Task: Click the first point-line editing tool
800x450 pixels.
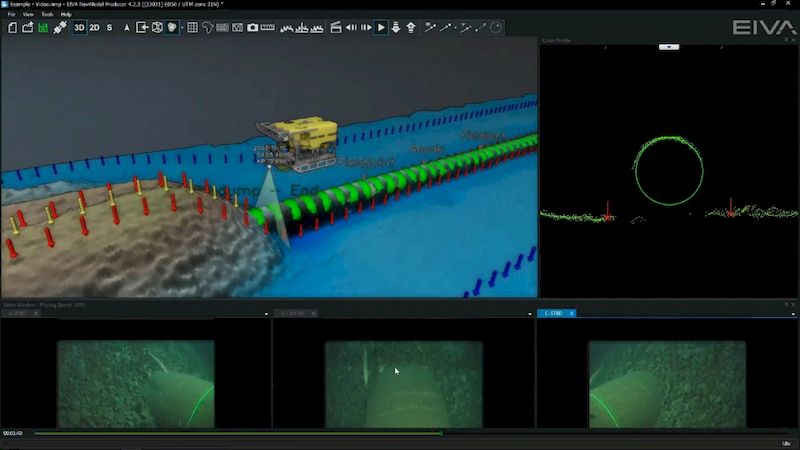Action: tap(430, 28)
